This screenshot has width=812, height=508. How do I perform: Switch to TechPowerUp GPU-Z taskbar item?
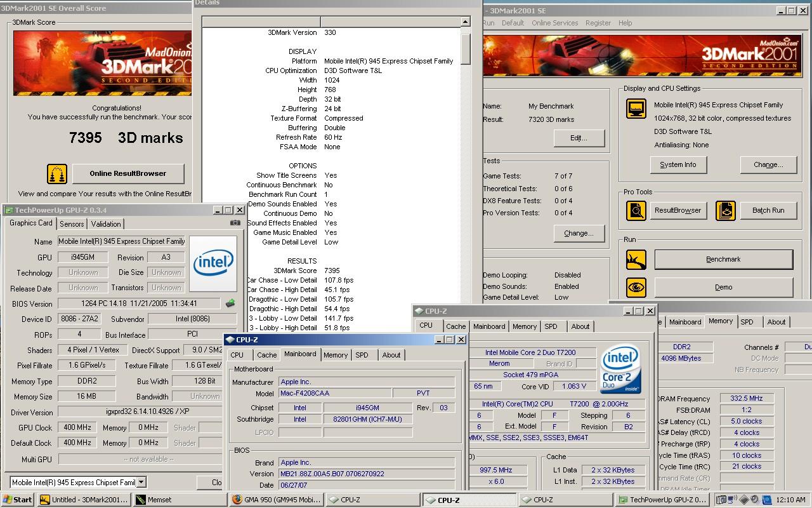point(662,500)
